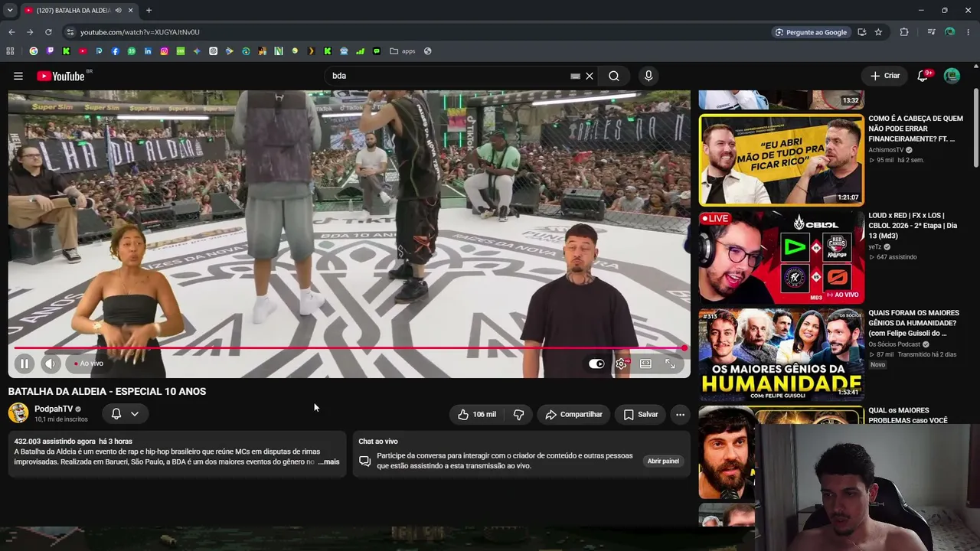Click Pergunte ao Google button
980x551 pixels.
pos(811,32)
